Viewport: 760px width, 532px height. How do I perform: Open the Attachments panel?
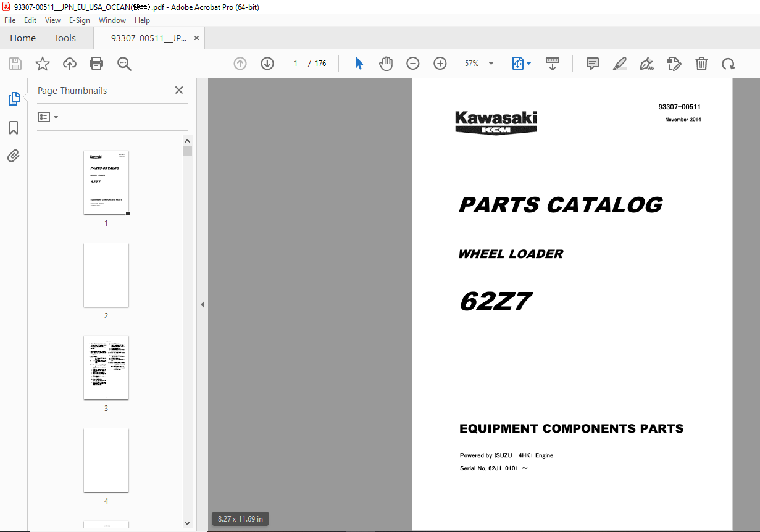tap(14, 156)
